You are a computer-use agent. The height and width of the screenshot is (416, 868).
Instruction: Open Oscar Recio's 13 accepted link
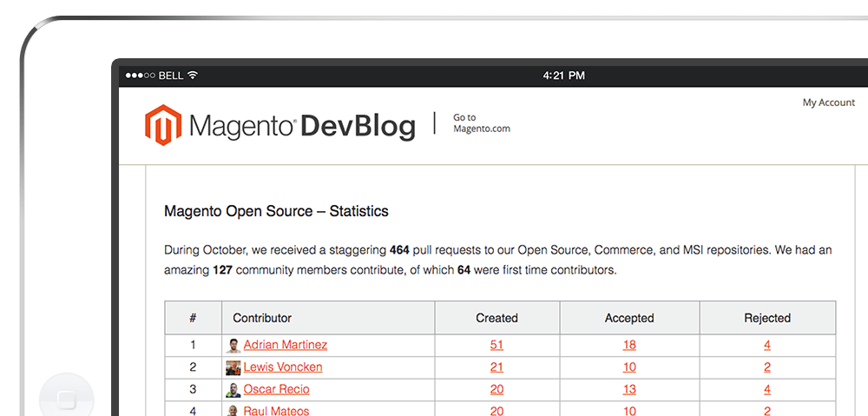[629, 389]
